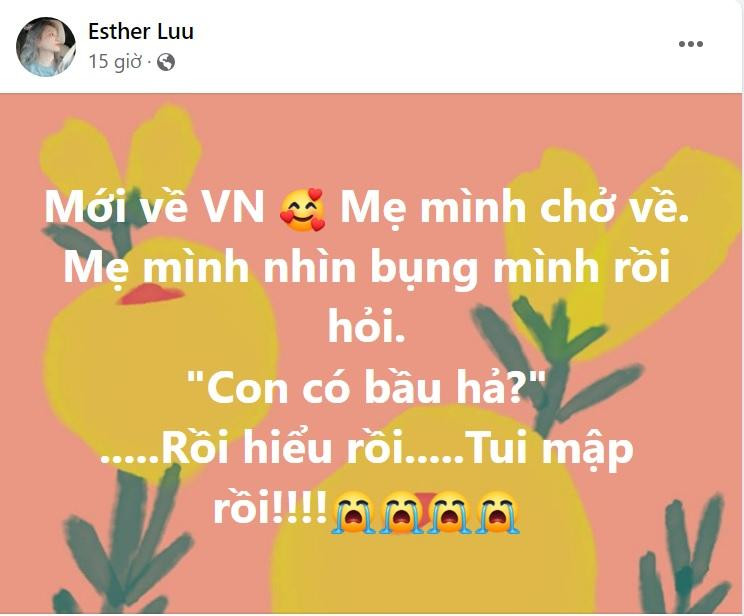Click the words Tui mập

pyautogui.click(x=548, y=450)
